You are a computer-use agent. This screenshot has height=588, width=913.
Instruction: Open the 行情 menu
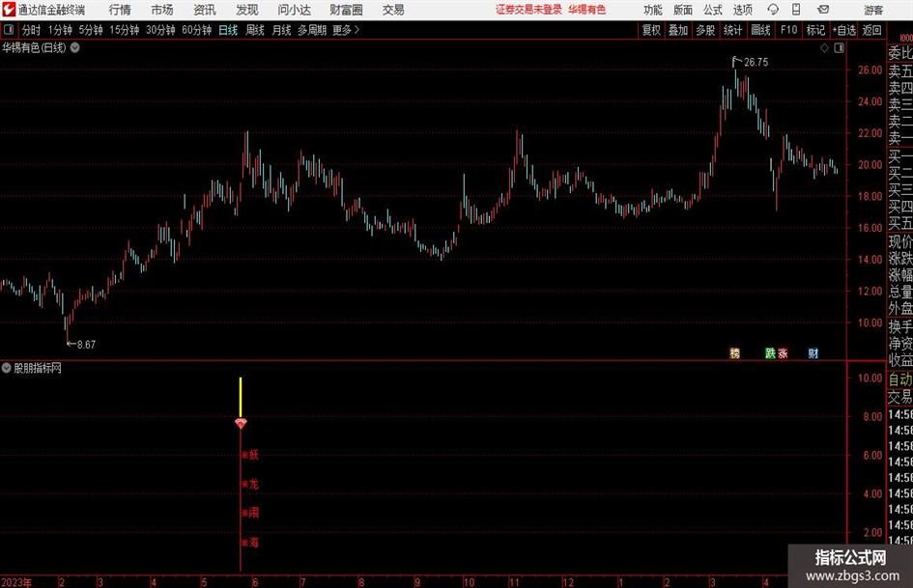pyautogui.click(x=120, y=10)
